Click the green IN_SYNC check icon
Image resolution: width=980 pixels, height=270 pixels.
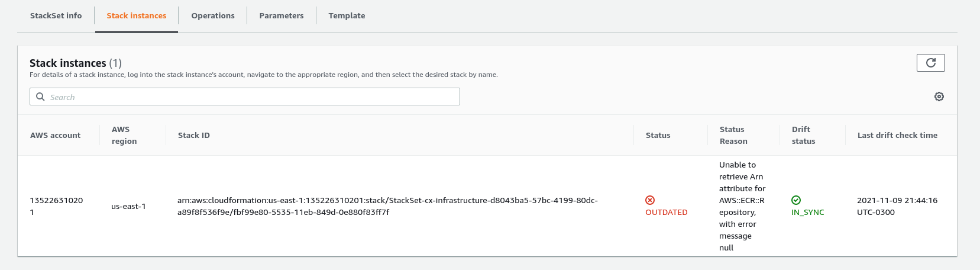coord(796,200)
